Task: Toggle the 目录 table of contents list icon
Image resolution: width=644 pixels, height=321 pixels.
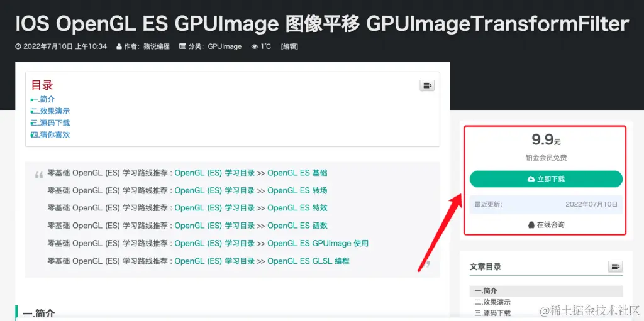Action: click(427, 85)
